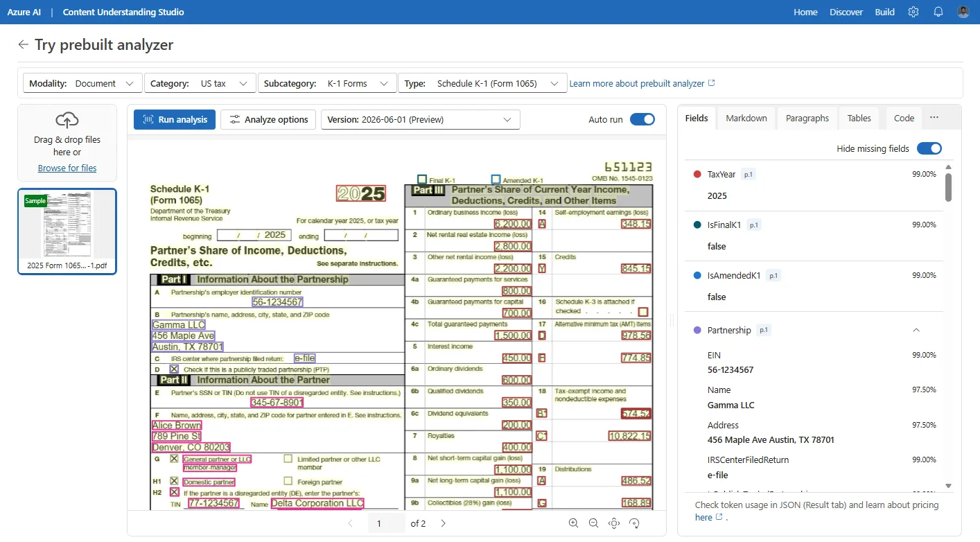The image size is (980, 542).
Task: Click the cloud upload icon
Action: [x=67, y=121]
